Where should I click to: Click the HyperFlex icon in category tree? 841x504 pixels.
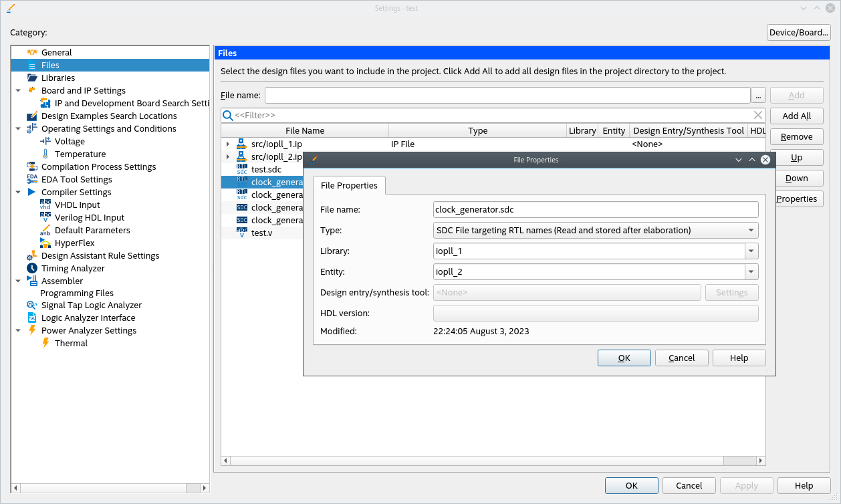click(45, 243)
